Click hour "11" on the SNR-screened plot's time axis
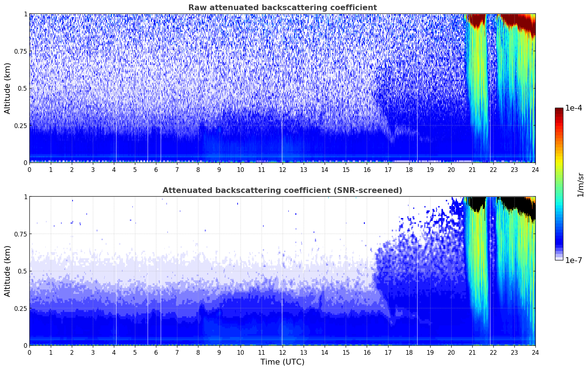 tap(261, 352)
